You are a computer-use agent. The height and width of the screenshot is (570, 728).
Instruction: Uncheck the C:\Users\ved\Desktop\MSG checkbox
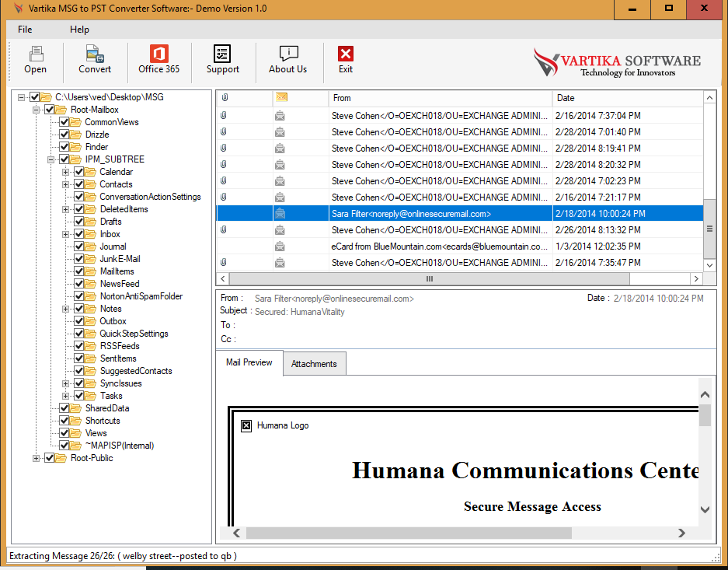pyautogui.click(x=35, y=97)
